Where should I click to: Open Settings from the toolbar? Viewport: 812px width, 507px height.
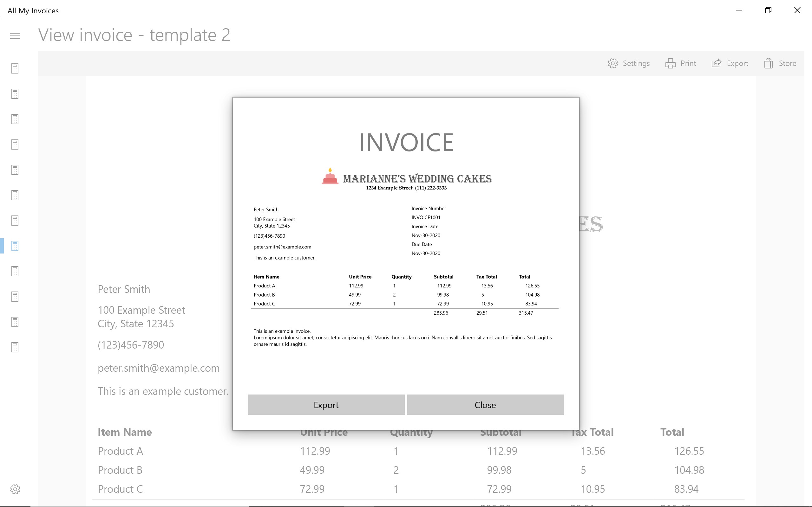pos(628,63)
